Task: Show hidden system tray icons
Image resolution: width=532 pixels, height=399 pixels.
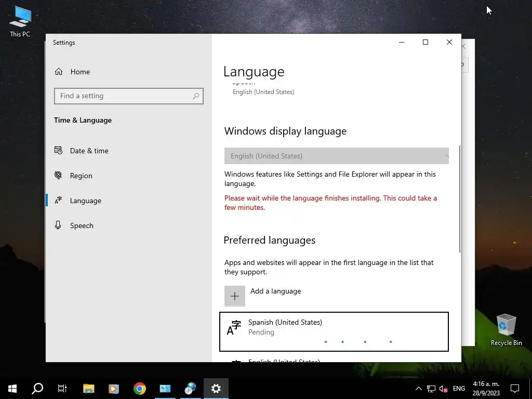Action: tap(419, 389)
